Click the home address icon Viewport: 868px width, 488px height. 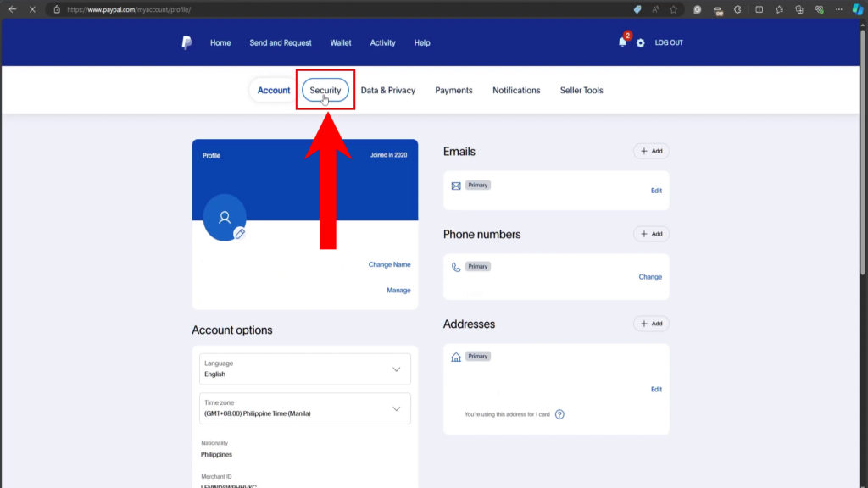coord(455,357)
